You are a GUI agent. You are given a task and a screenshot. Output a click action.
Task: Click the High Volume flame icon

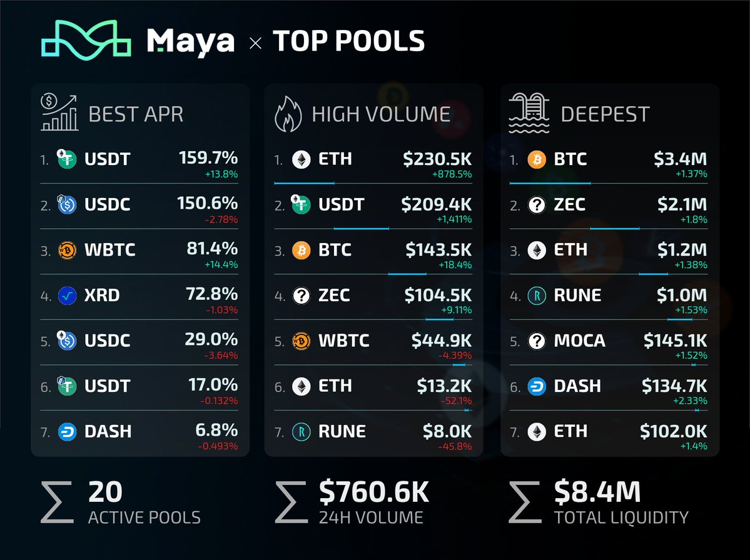point(288,114)
